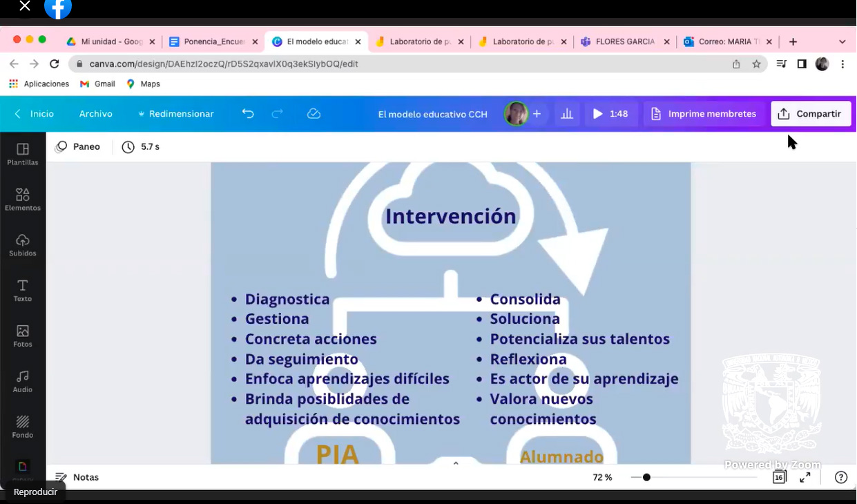Click the Paneo transition button
Image resolution: width=857 pixels, height=504 pixels.
pos(78,146)
